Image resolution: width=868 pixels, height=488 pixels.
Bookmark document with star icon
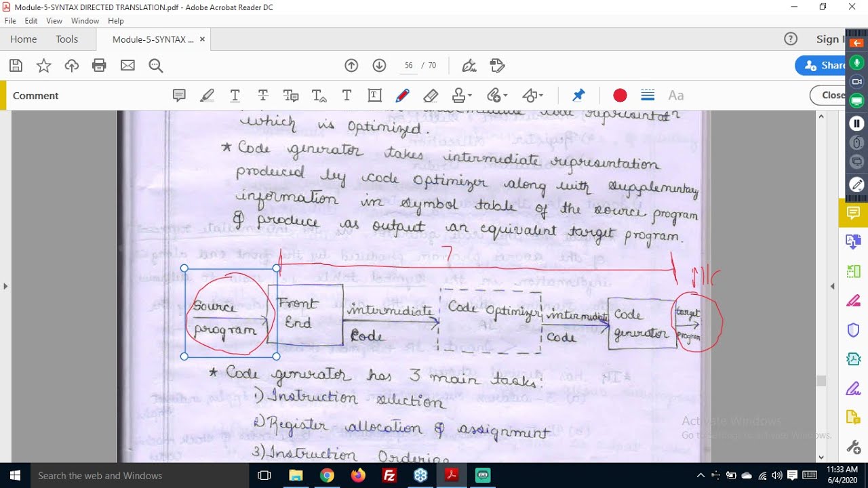[43, 66]
